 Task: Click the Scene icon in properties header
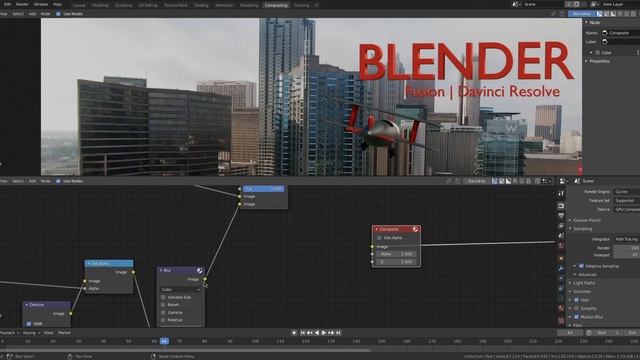577,181
